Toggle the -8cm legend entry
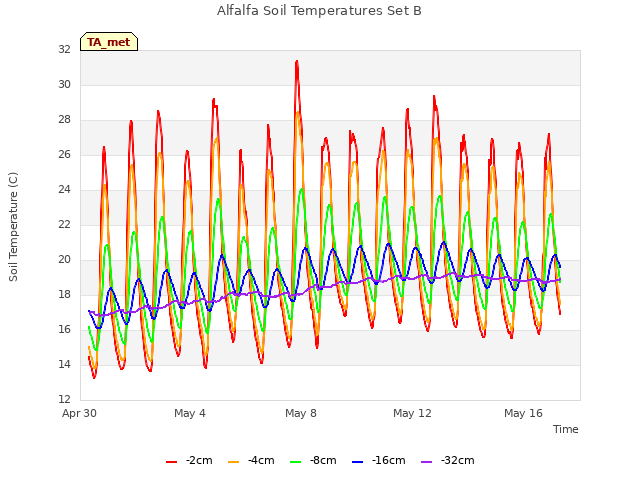This screenshot has width=640, height=480. (x=313, y=461)
